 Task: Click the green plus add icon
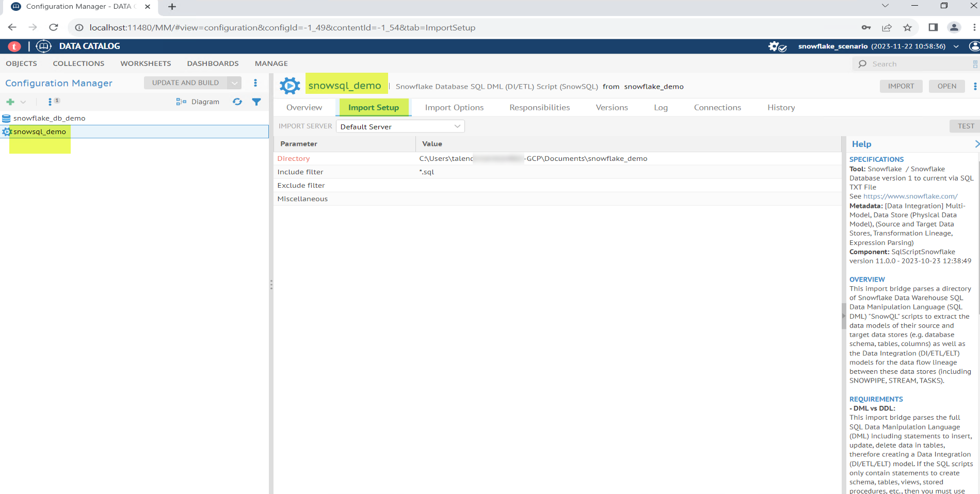10,102
